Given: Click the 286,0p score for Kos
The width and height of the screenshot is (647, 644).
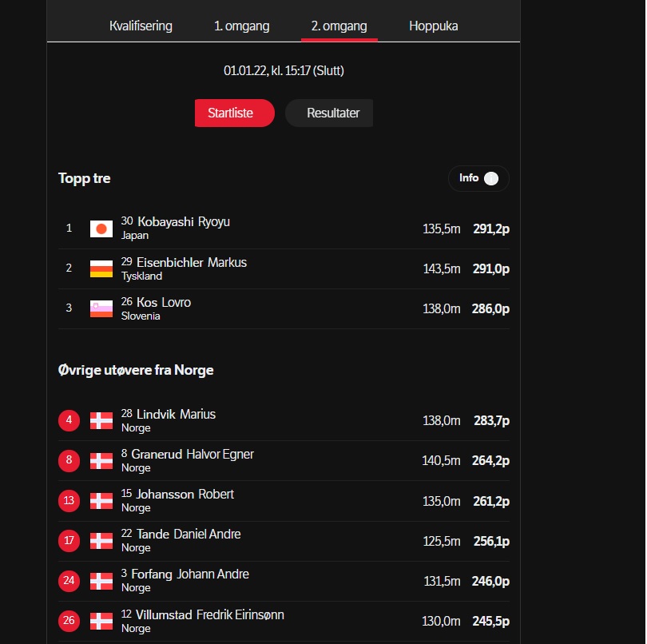Looking at the screenshot, I should (490, 308).
